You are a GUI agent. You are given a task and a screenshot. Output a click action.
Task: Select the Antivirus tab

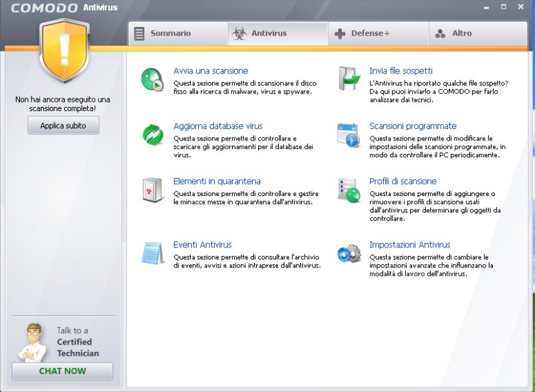tap(278, 33)
